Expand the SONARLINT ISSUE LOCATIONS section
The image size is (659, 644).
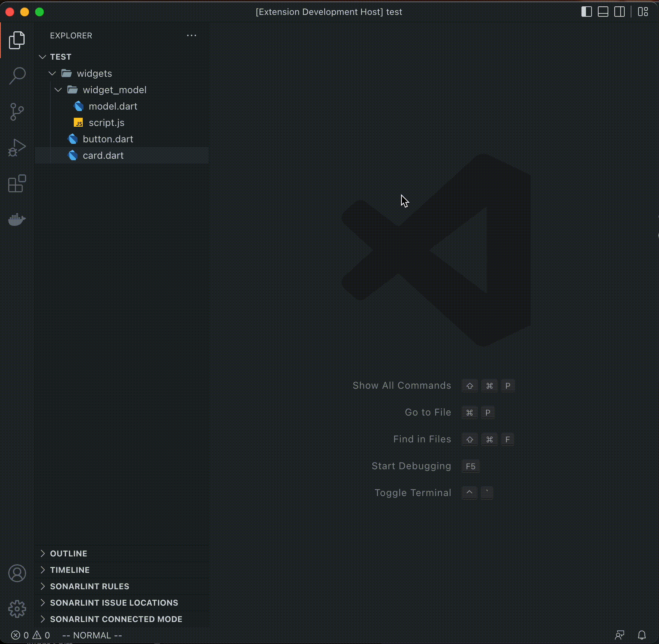[x=42, y=603]
